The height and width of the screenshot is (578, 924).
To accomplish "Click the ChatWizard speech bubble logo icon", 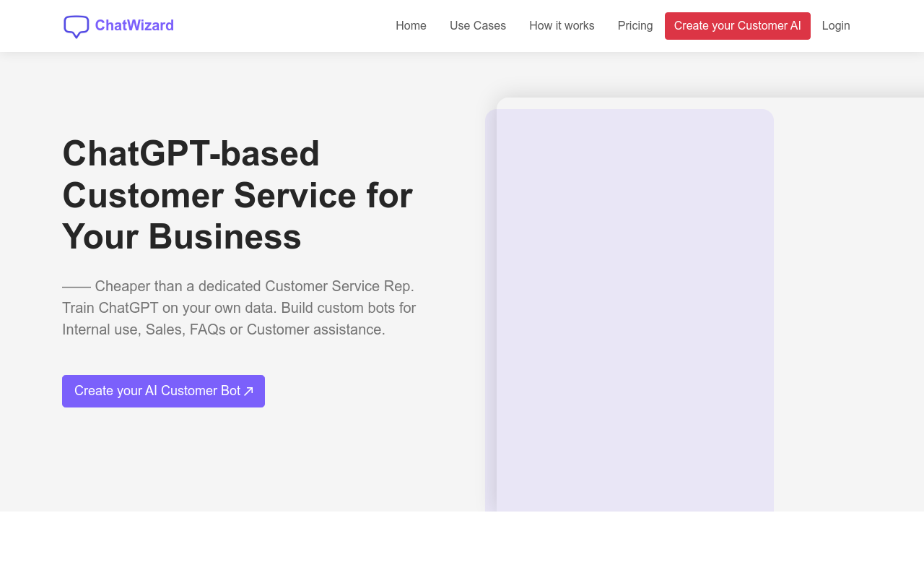I will [77, 27].
